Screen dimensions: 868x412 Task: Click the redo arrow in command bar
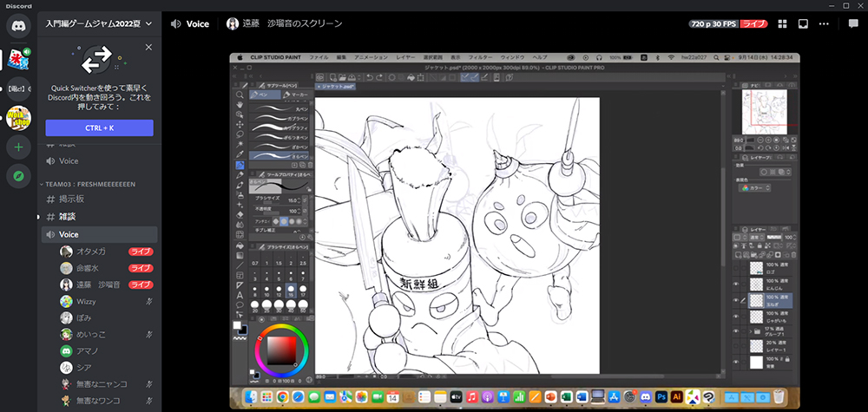379,77
